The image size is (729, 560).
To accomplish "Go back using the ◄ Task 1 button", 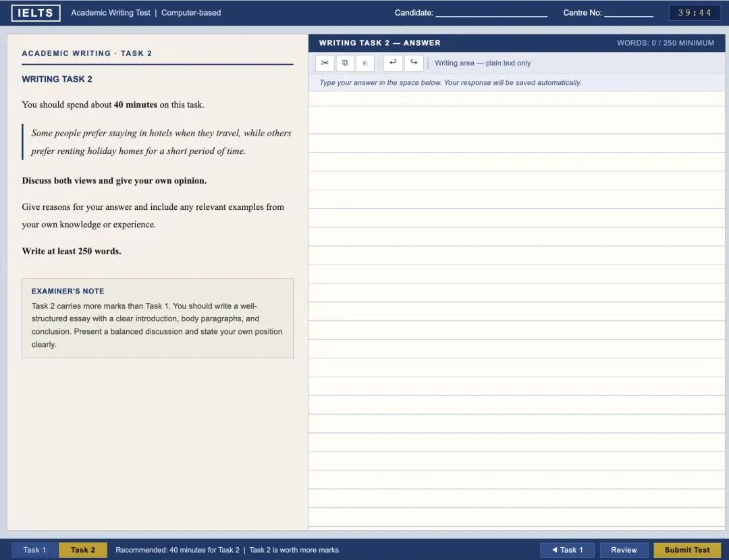I will (x=567, y=550).
